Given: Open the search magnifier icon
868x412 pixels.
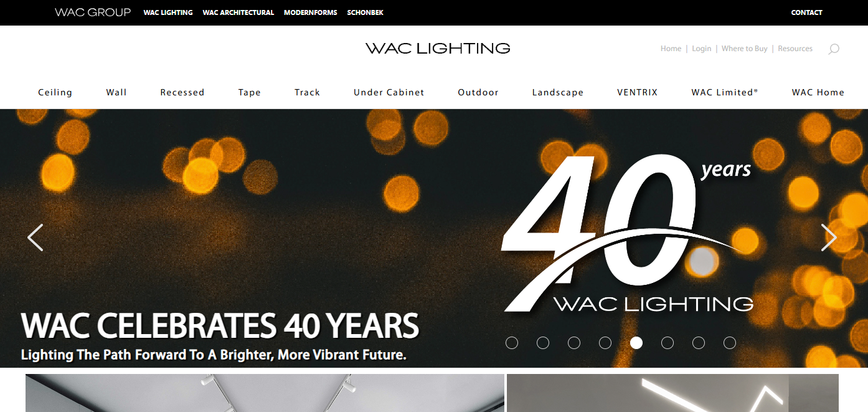Looking at the screenshot, I should click(x=834, y=49).
